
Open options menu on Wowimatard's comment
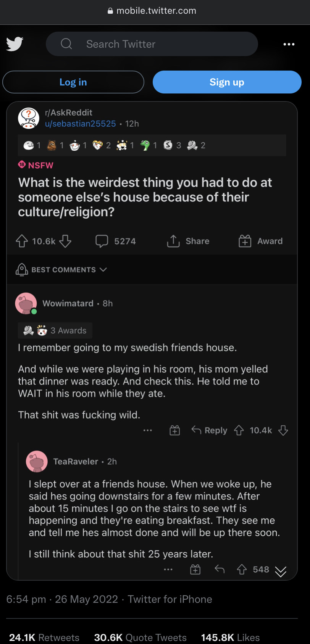(x=148, y=430)
